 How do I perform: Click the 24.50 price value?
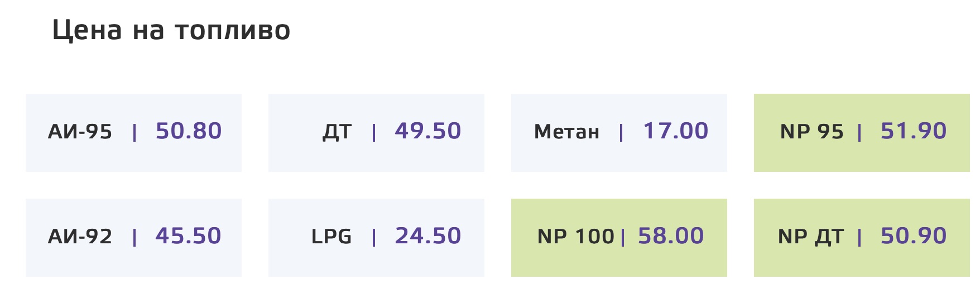(x=428, y=236)
